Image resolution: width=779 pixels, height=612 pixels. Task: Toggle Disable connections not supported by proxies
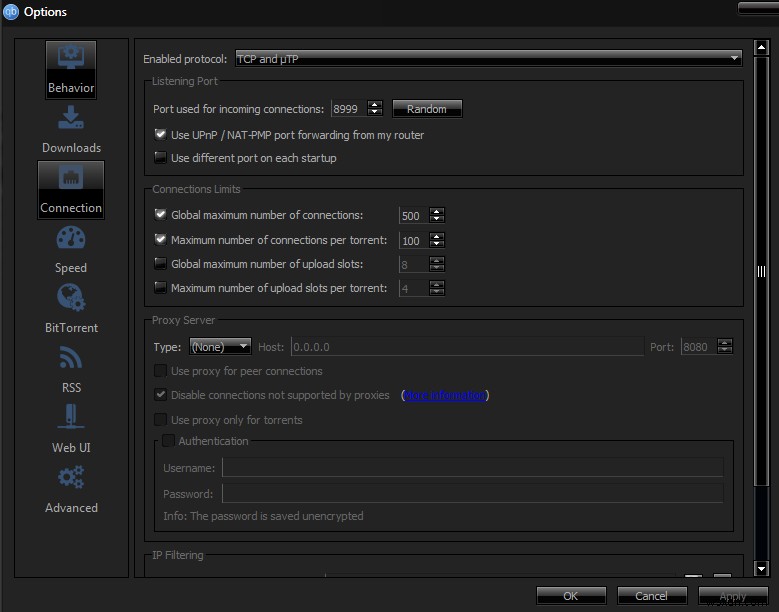click(160, 394)
